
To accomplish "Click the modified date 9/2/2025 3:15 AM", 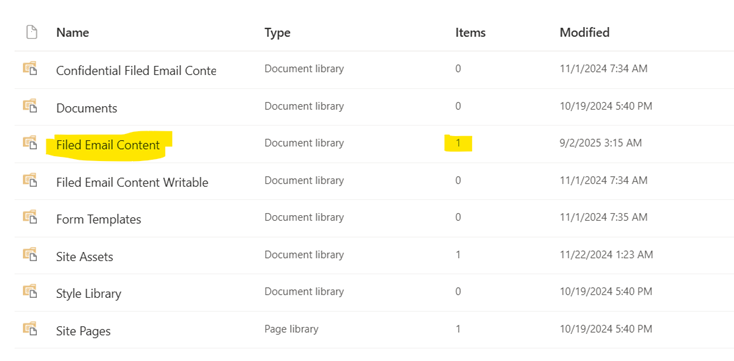I will [x=601, y=143].
